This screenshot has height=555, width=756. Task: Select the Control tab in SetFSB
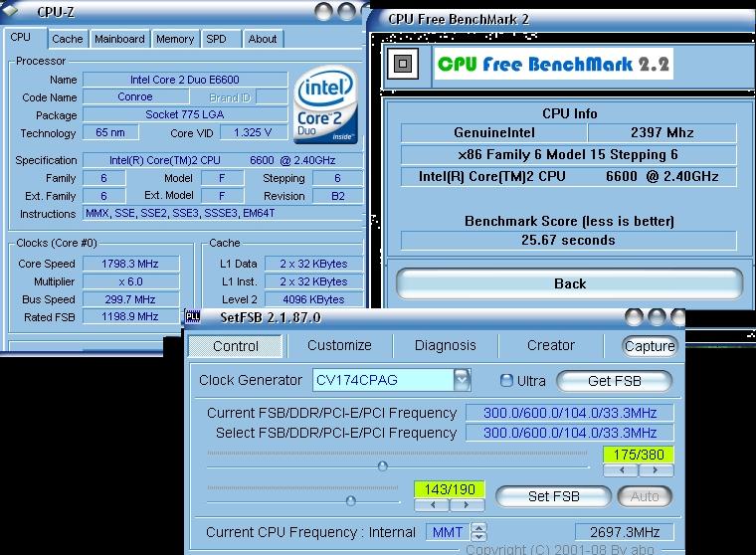click(x=236, y=346)
